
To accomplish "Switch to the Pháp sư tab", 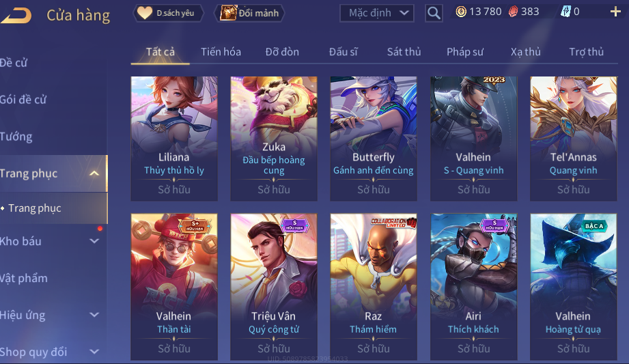I will [x=464, y=52].
